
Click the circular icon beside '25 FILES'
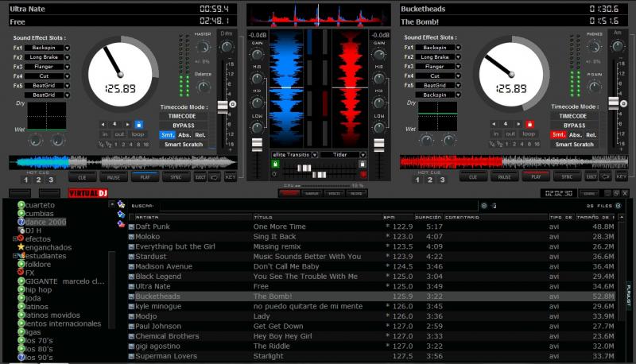[619, 206]
